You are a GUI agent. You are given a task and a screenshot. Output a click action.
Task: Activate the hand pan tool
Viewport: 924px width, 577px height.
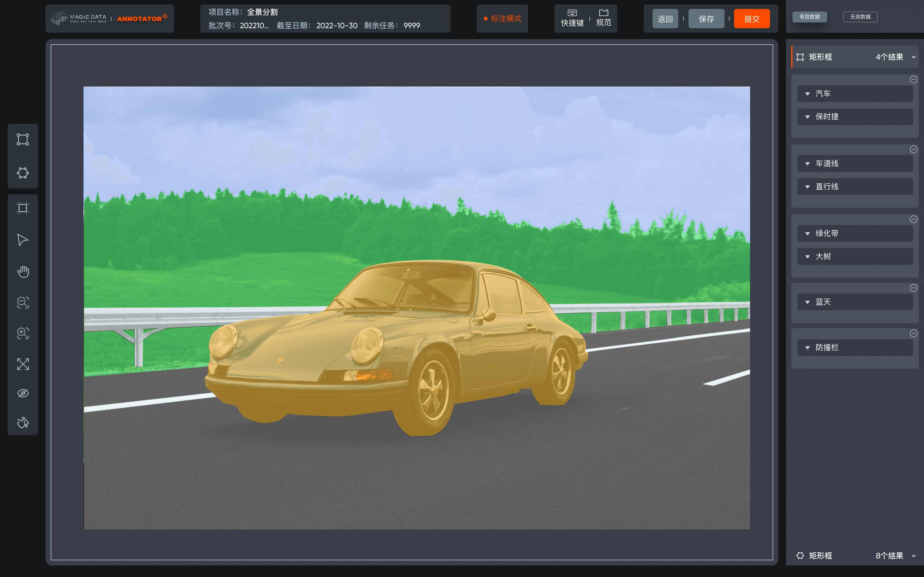point(22,272)
